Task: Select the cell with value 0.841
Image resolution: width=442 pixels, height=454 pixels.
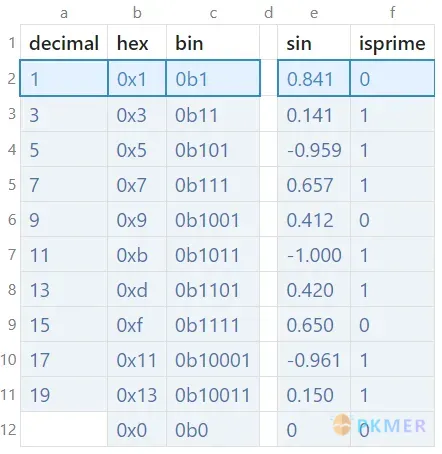Action: coord(314,79)
